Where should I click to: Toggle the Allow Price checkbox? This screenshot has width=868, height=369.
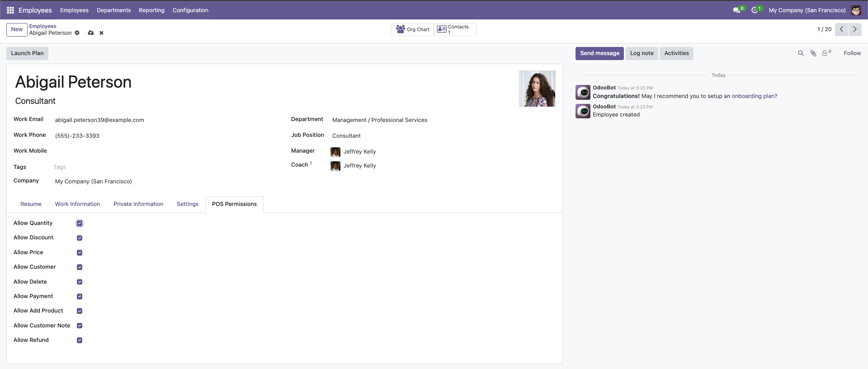tap(80, 252)
